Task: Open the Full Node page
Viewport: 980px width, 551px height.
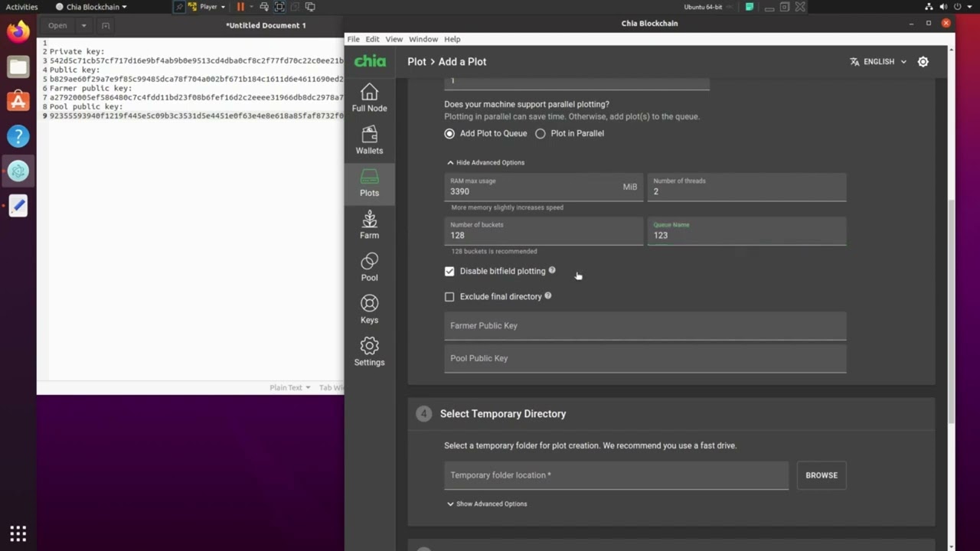Action: tap(369, 98)
